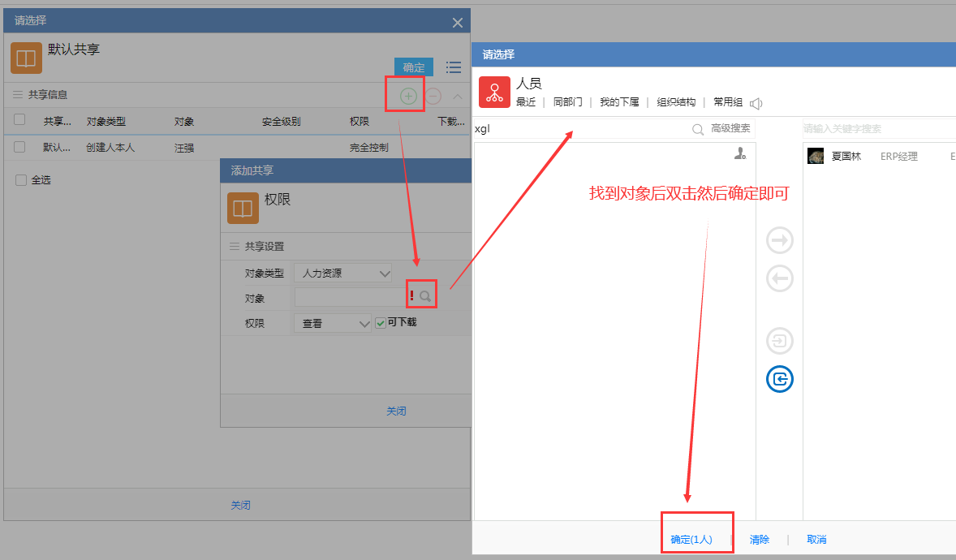Click the 确定(1人) button
This screenshot has height=560, width=956.
pos(691,540)
